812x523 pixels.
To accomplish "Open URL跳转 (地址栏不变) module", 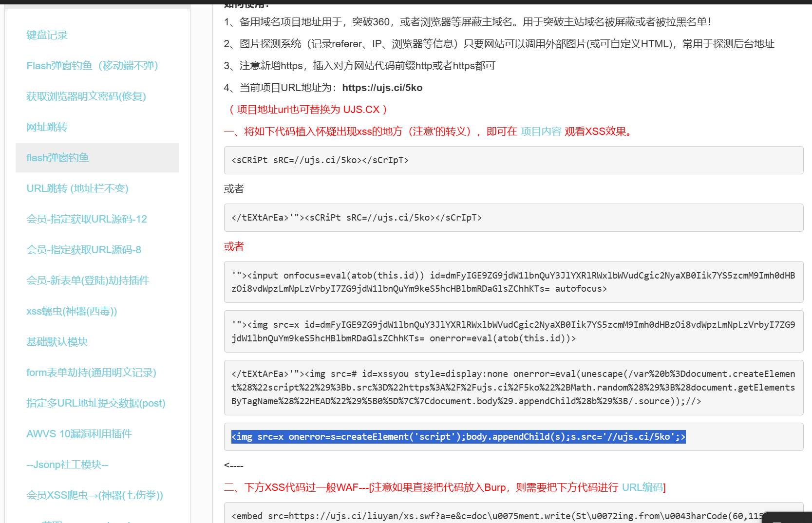I will [77, 188].
